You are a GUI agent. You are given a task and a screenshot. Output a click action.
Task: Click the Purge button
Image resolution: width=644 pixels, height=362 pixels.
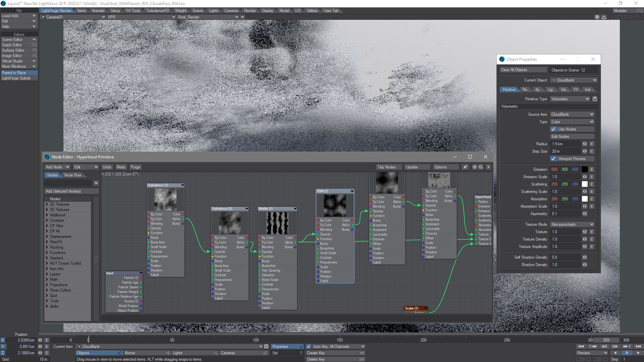pyautogui.click(x=135, y=167)
